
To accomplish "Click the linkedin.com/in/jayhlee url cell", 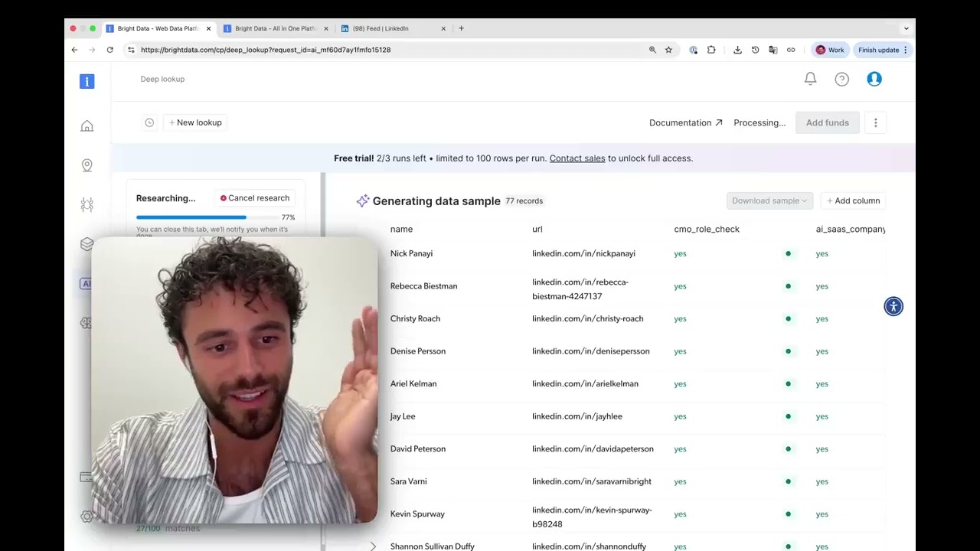I will [577, 416].
